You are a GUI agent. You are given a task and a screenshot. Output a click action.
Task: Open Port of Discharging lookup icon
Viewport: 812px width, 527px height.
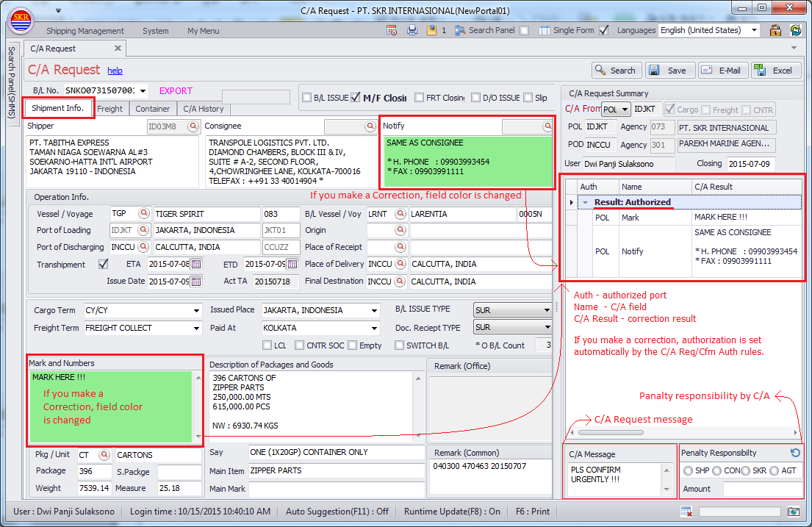144,247
